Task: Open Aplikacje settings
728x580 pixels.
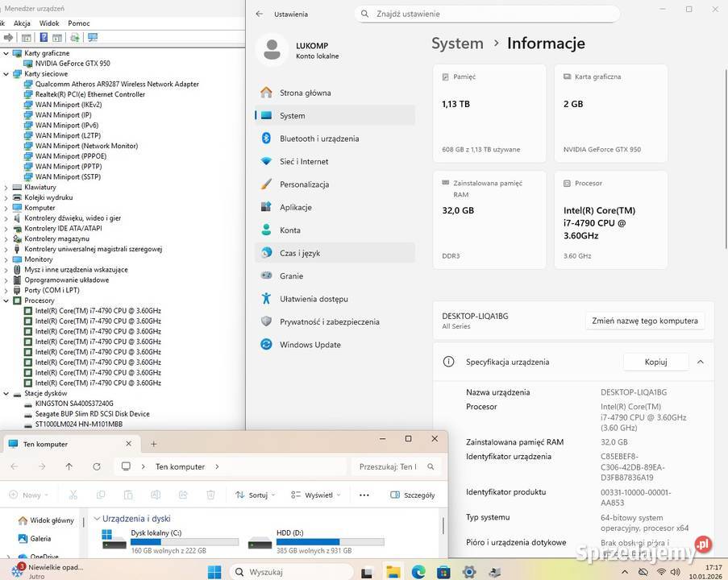Action: 335,207
